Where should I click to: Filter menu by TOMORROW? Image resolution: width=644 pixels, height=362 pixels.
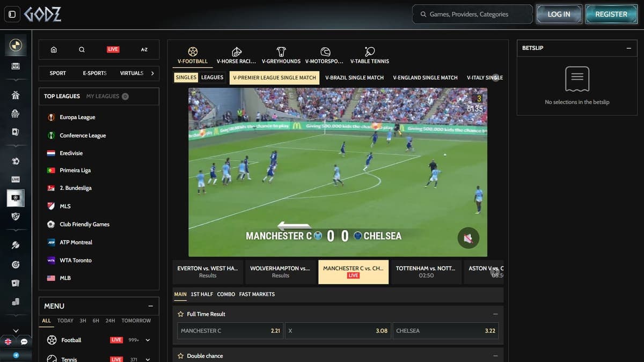pos(136,321)
